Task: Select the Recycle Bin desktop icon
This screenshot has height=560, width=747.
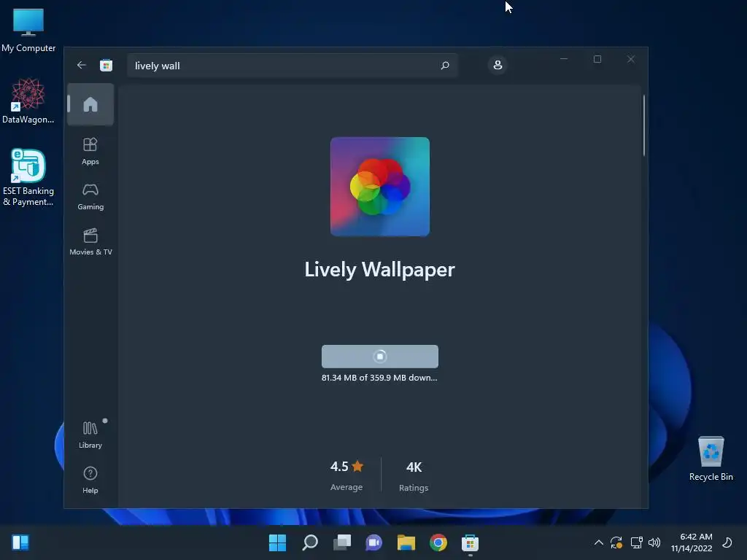Action: (711, 458)
